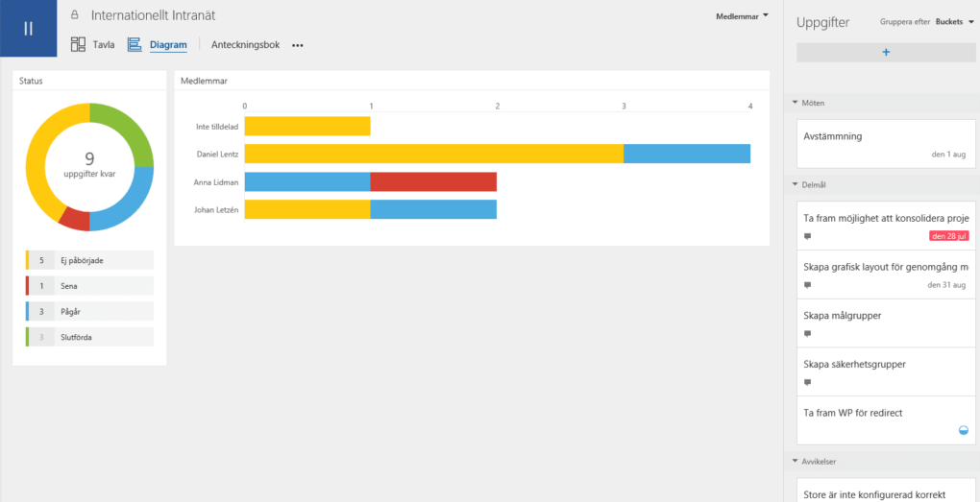Open the Skapa grafisk layout task
The width and height of the screenshot is (980, 502).
[886, 275]
